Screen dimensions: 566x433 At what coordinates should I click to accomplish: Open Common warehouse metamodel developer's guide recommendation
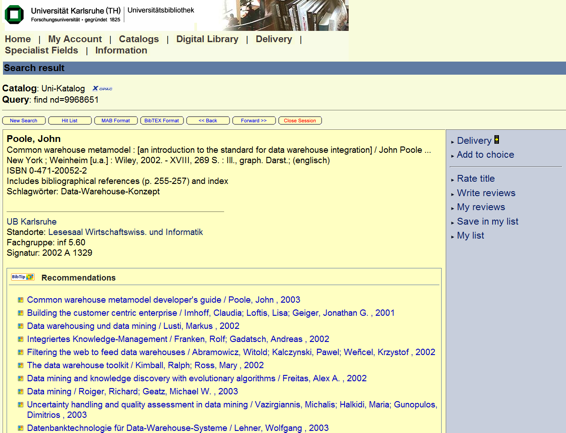164,300
